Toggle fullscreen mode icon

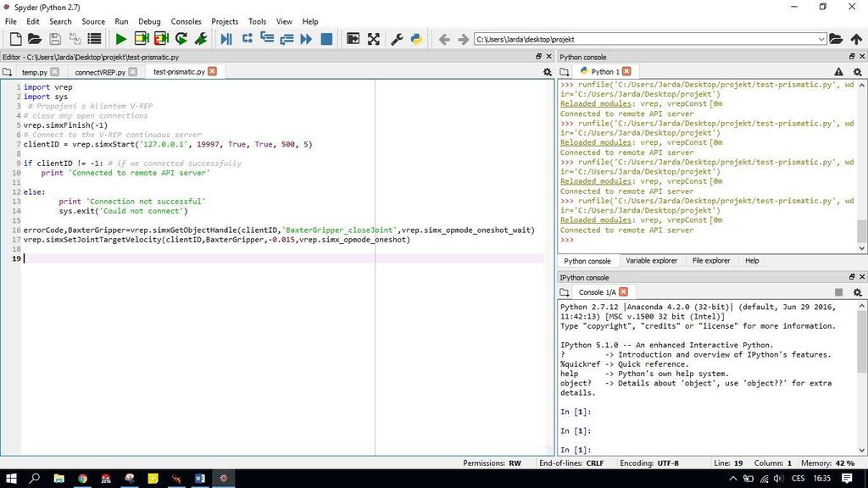374,39
